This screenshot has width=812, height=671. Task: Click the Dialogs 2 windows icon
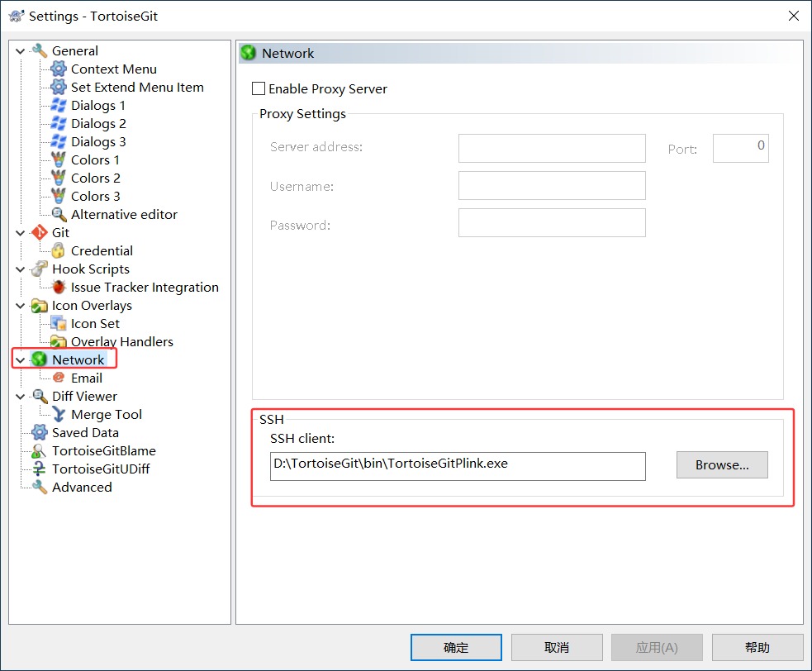[59, 123]
